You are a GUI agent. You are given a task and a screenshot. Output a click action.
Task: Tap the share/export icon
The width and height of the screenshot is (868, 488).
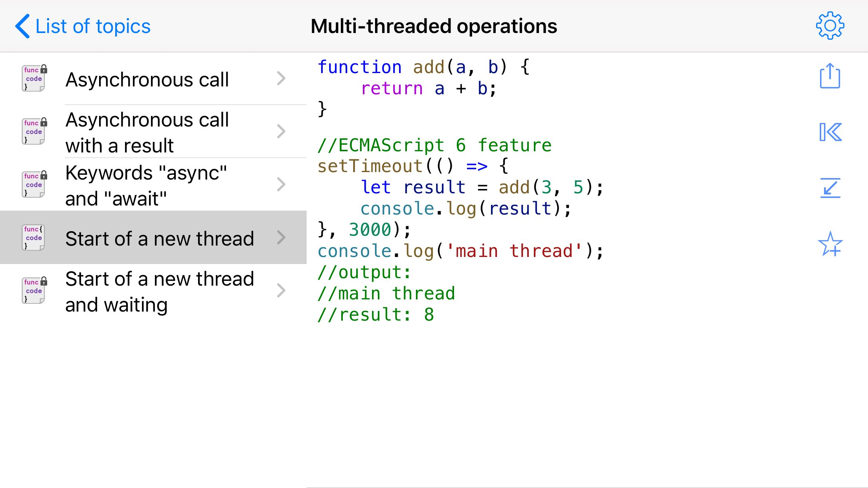[830, 76]
